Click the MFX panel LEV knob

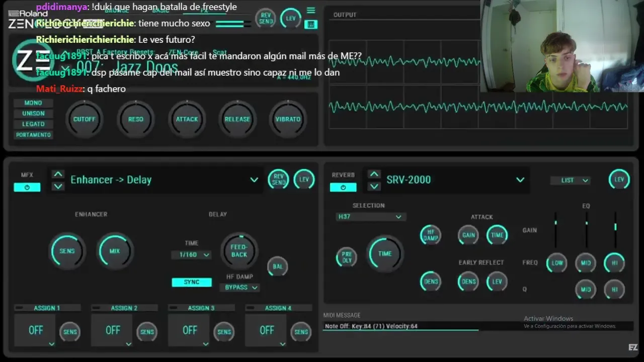(304, 179)
